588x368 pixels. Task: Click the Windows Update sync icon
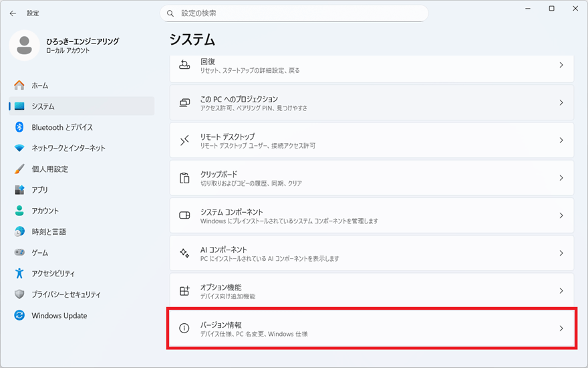coord(19,316)
